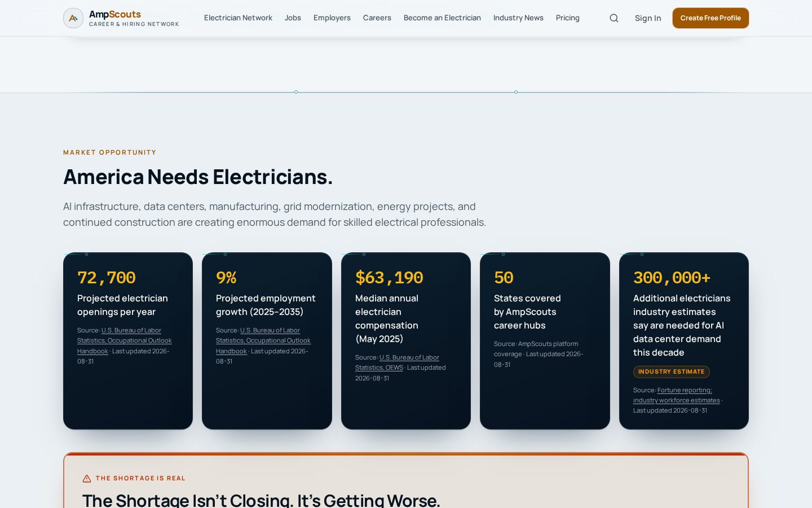
Task: Click the AmpScouts platform coverage source text
Action: [539, 354]
